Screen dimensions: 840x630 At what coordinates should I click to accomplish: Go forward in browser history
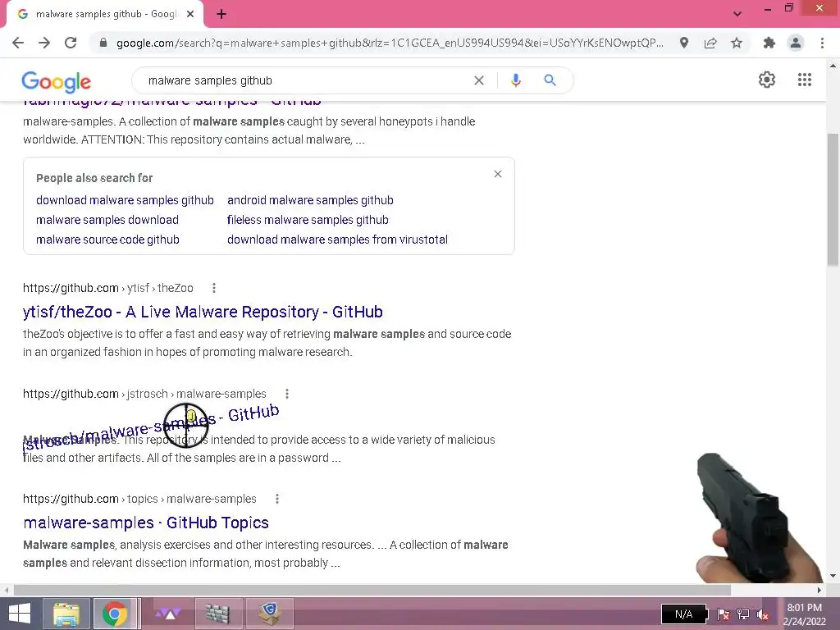tap(44, 43)
